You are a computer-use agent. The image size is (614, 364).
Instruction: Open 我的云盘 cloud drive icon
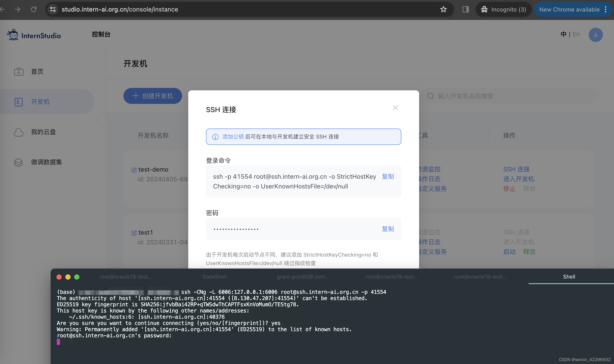coord(19,132)
